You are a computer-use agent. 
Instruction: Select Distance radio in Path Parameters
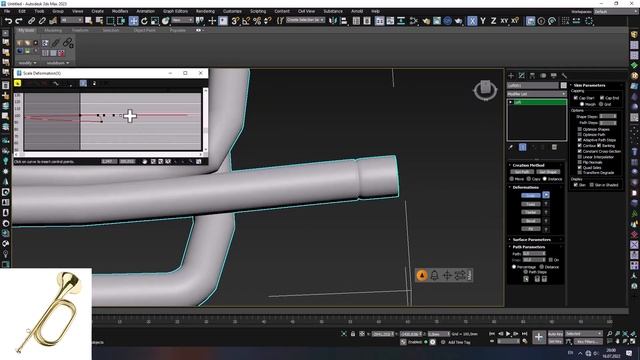click(x=542, y=267)
